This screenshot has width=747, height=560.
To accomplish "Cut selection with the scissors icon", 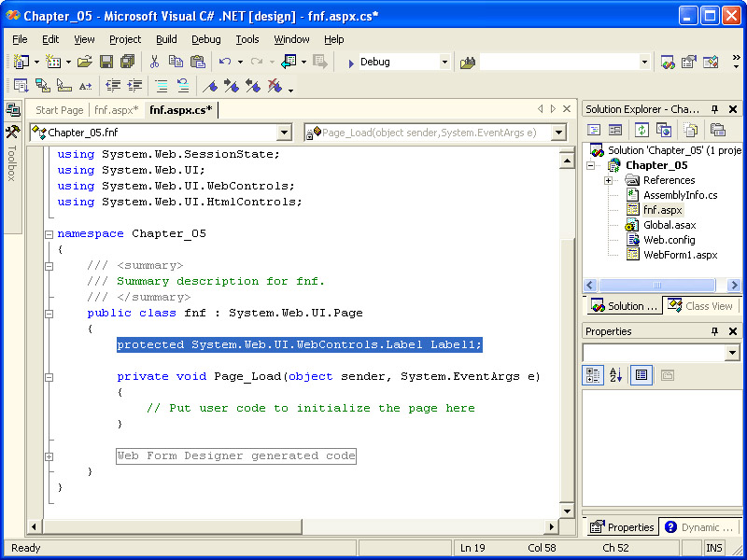I will click(154, 62).
